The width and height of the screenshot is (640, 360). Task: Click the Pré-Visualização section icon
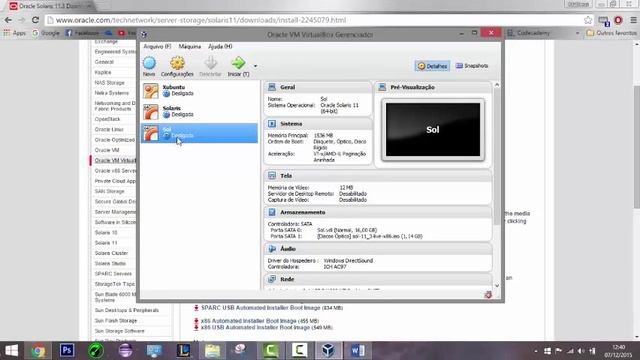tap(382, 87)
